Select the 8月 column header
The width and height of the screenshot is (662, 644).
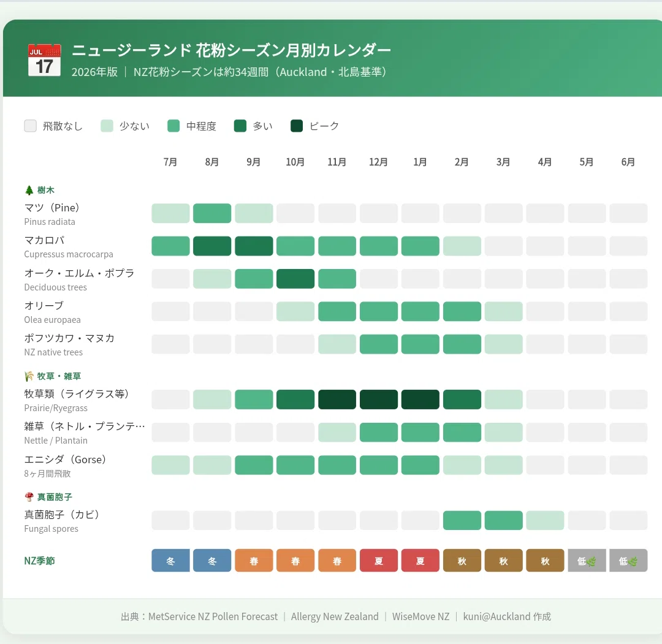(212, 162)
